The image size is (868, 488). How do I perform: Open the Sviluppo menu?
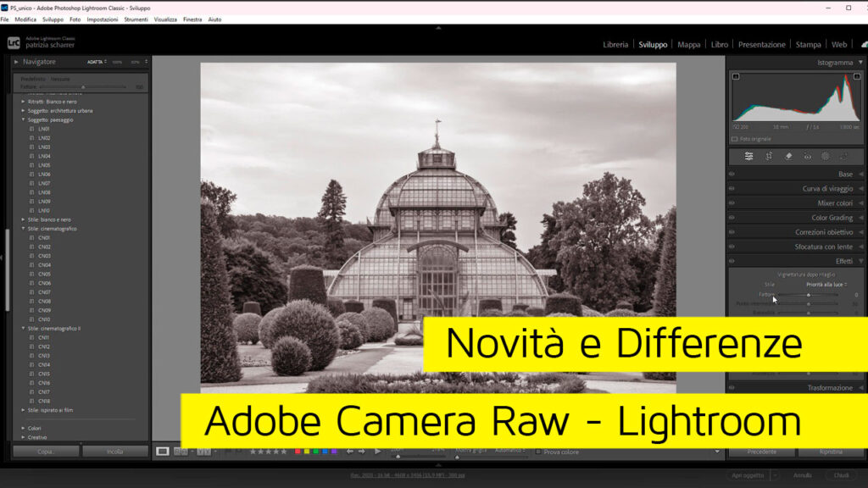(x=53, y=19)
